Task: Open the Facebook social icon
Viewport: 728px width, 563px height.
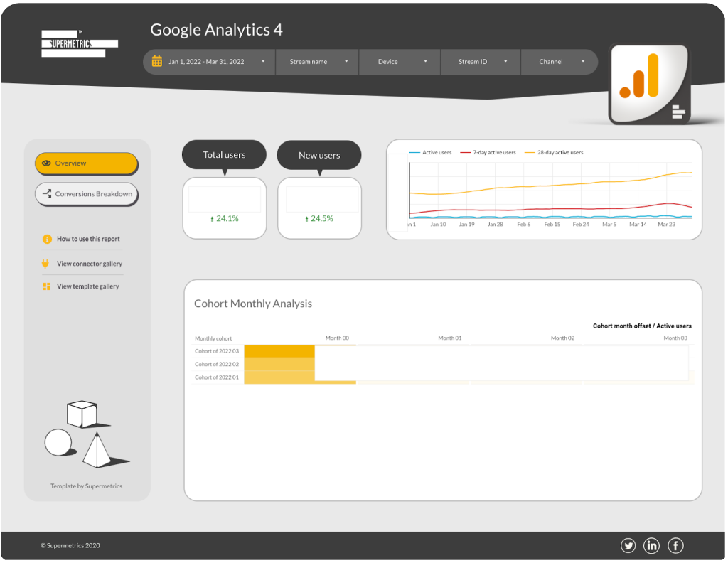Action: (x=675, y=546)
